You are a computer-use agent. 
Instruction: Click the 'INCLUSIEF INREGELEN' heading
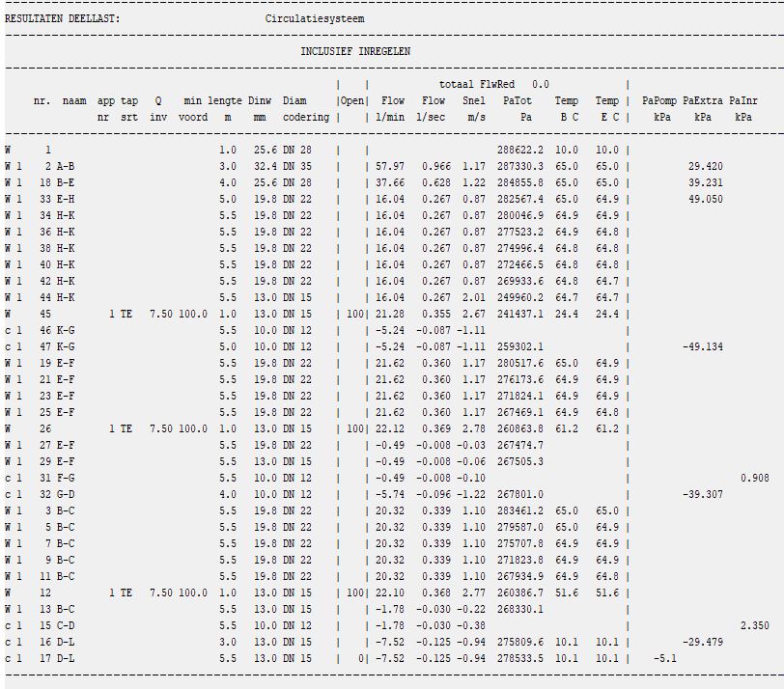[355, 51]
